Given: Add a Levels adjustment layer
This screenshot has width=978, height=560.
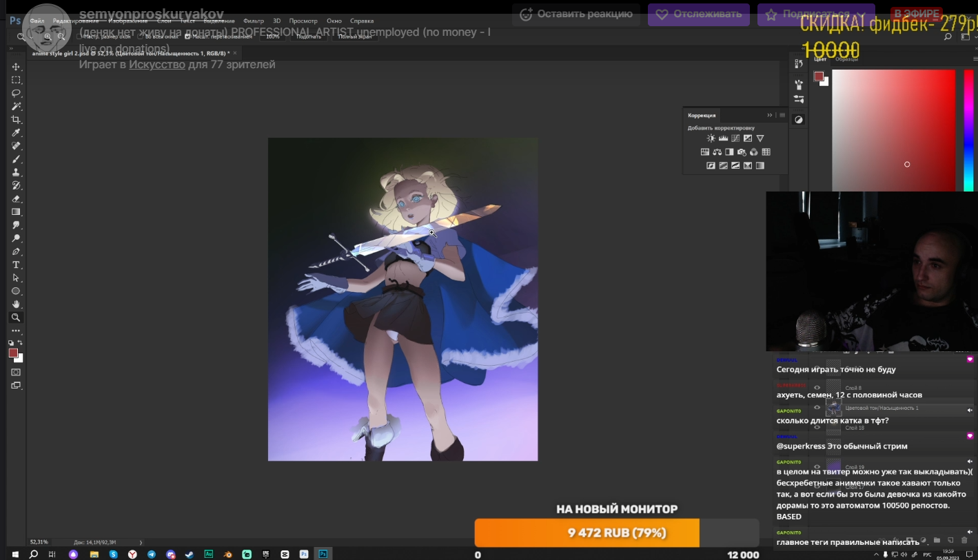Looking at the screenshot, I should pyautogui.click(x=723, y=138).
